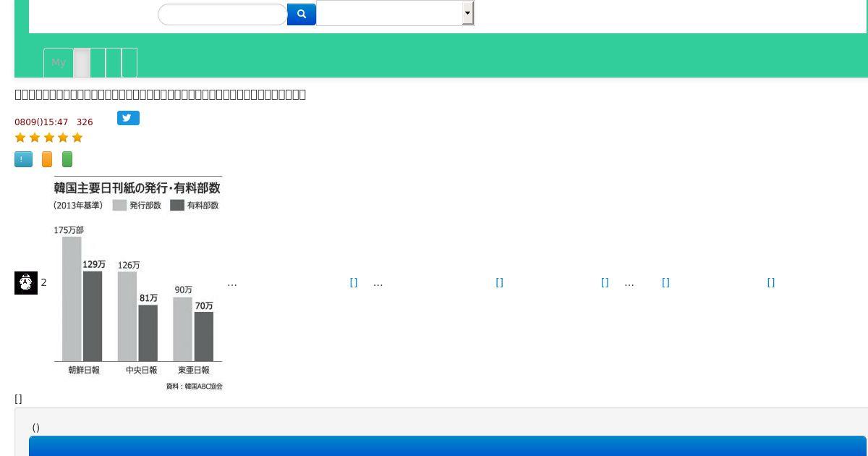The image size is (868, 456).
Task: Select the last tab in the green bar
Action: tap(129, 63)
